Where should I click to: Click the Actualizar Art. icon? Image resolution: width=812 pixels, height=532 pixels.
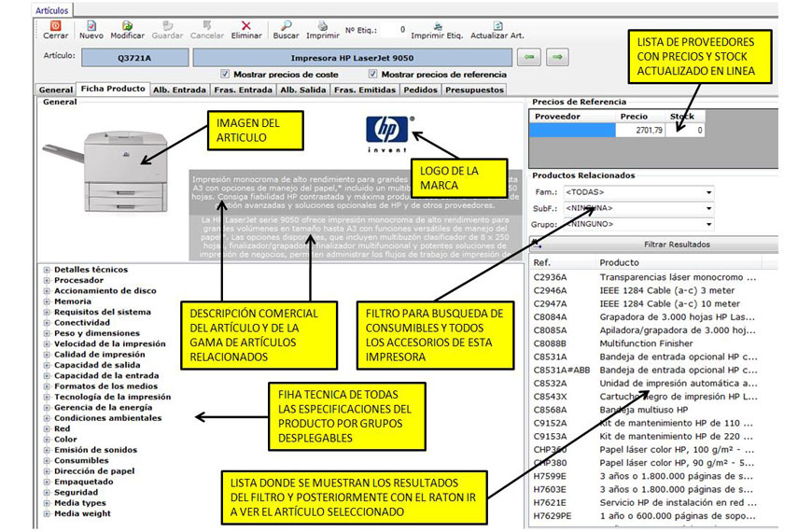click(x=497, y=26)
